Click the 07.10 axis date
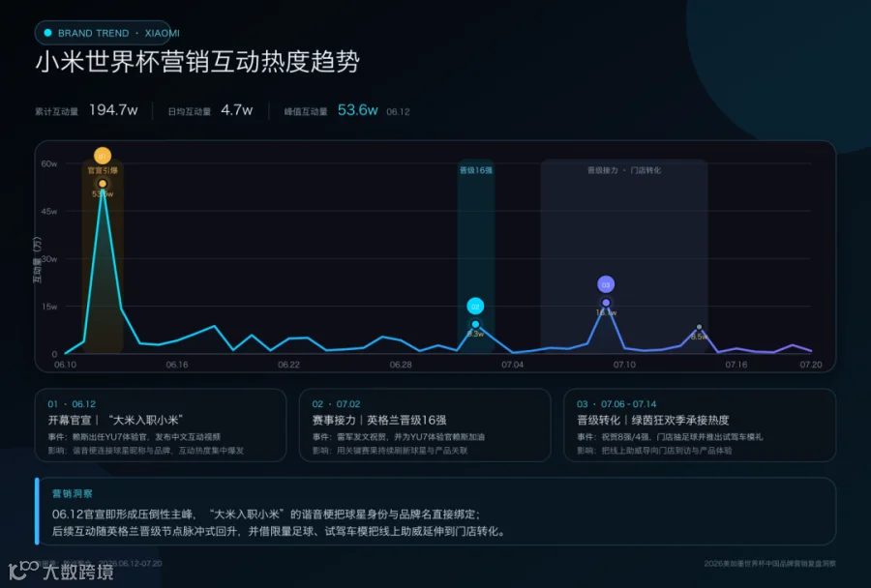Screen dimensions: 871x588 coord(624,365)
